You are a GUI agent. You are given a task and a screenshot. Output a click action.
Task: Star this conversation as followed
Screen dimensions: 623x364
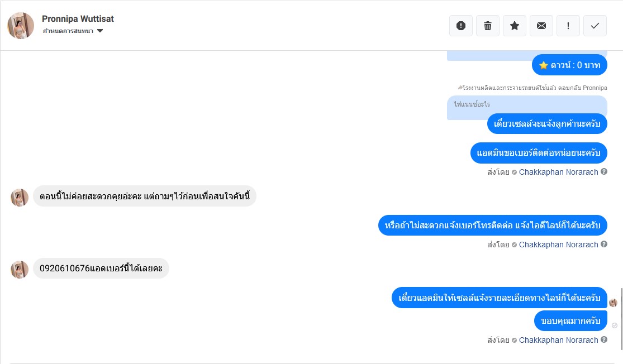[515, 26]
